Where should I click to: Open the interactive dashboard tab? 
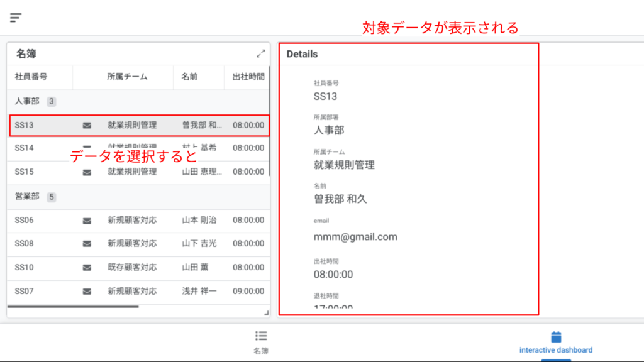tap(555, 342)
